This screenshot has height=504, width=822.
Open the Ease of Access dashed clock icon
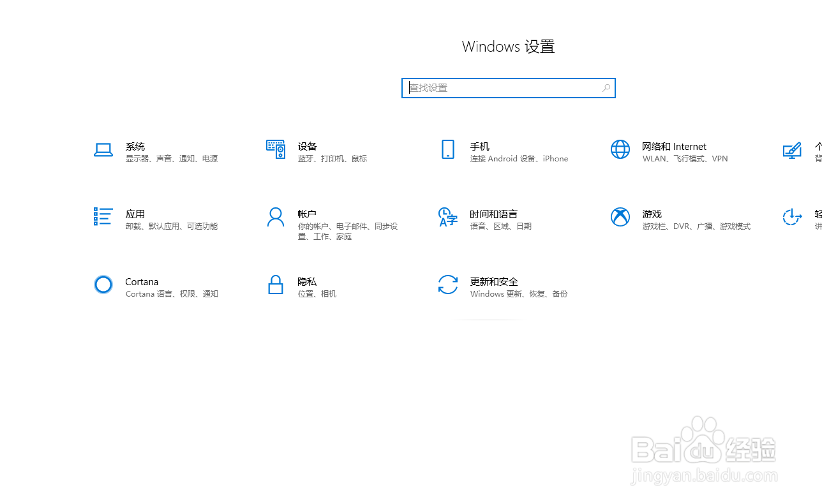click(792, 217)
